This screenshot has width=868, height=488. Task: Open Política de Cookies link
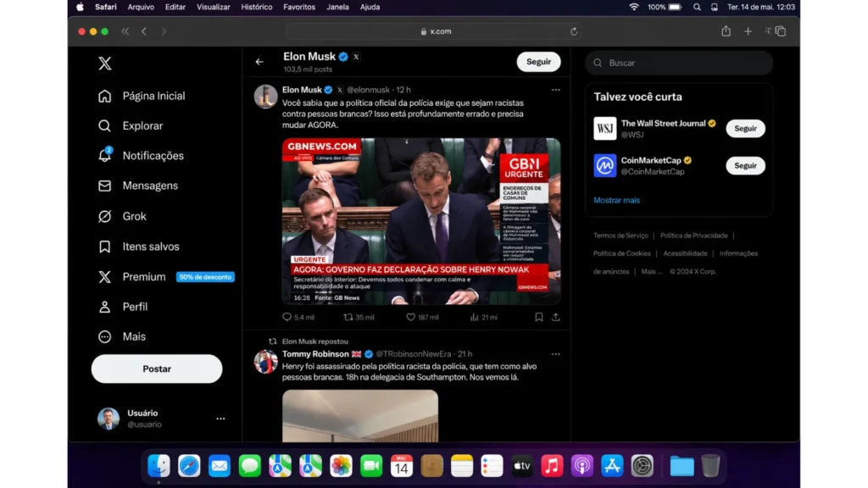pos(621,253)
